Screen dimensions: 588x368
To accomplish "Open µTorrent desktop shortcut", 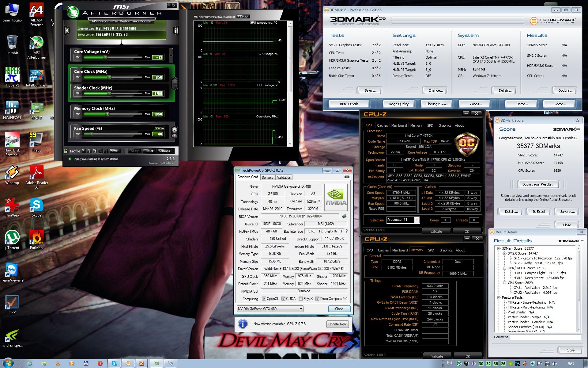I will point(12,240).
